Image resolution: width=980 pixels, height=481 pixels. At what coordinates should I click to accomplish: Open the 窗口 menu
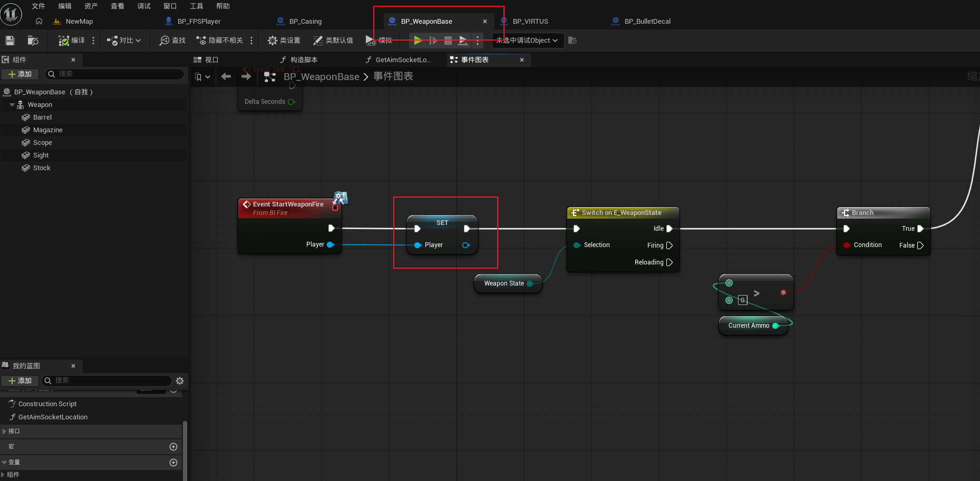point(170,6)
